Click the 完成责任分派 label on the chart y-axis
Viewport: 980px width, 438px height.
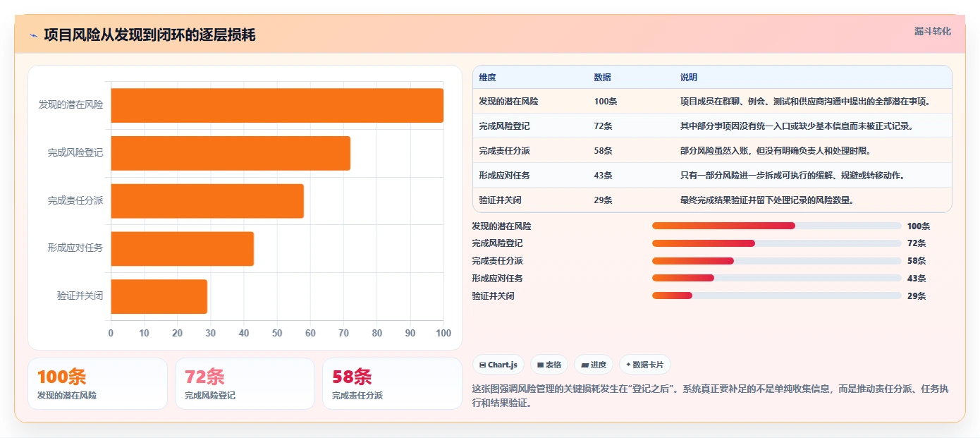pos(75,200)
